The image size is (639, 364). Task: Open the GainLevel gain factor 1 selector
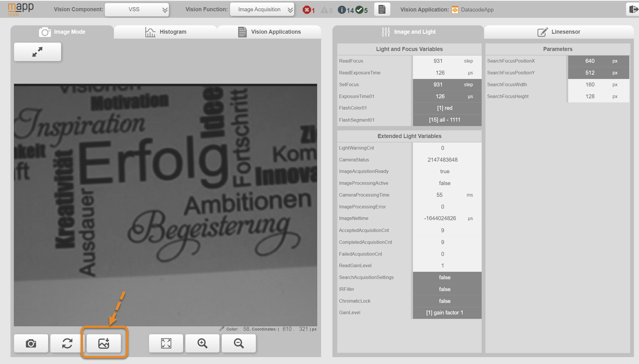point(447,313)
